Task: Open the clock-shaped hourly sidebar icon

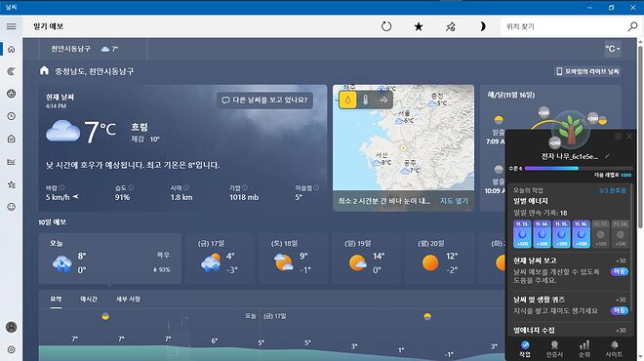Action: click(x=11, y=116)
